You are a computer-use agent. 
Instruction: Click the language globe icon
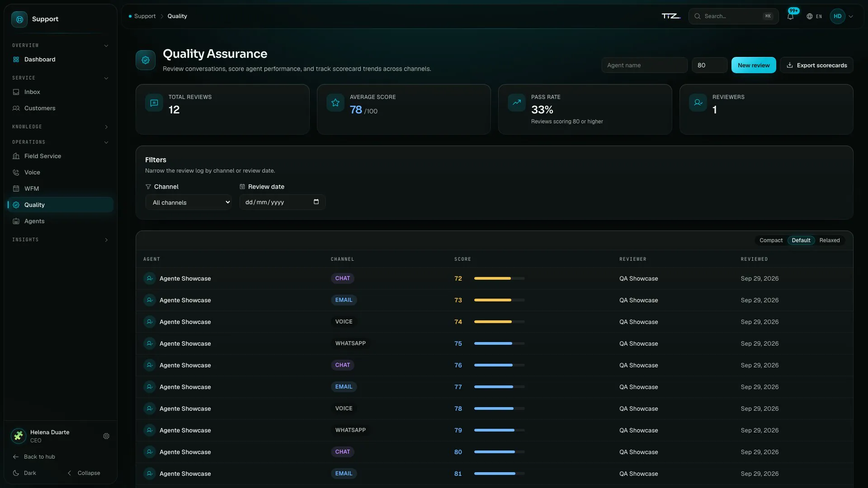click(x=809, y=16)
